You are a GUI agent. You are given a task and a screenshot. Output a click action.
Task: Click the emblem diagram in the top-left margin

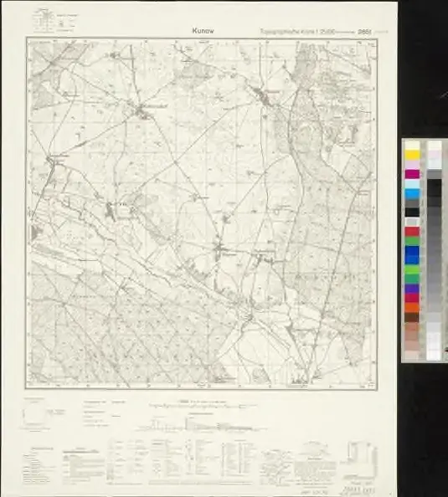pyautogui.click(x=44, y=20)
